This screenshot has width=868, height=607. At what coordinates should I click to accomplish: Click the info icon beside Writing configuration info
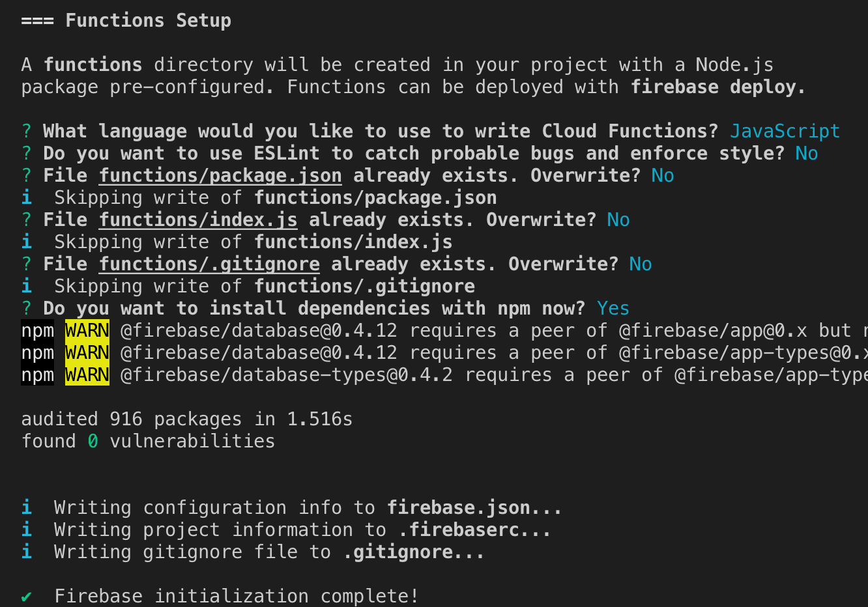pyautogui.click(x=27, y=507)
